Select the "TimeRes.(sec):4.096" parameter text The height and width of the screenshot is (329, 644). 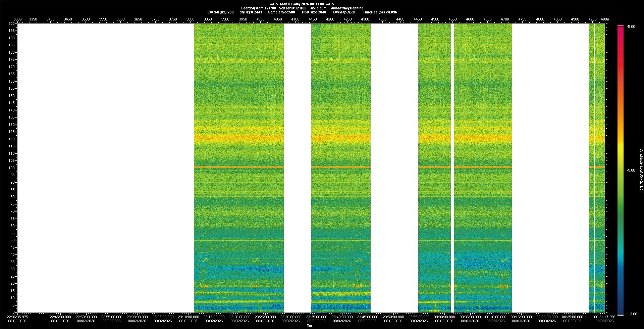380,12
